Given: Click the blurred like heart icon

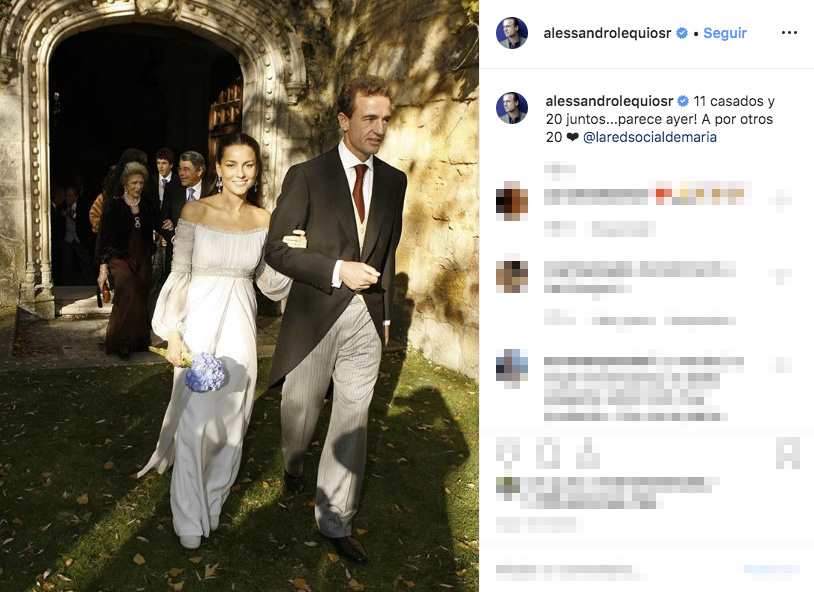Looking at the screenshot, I should (509, 454).
